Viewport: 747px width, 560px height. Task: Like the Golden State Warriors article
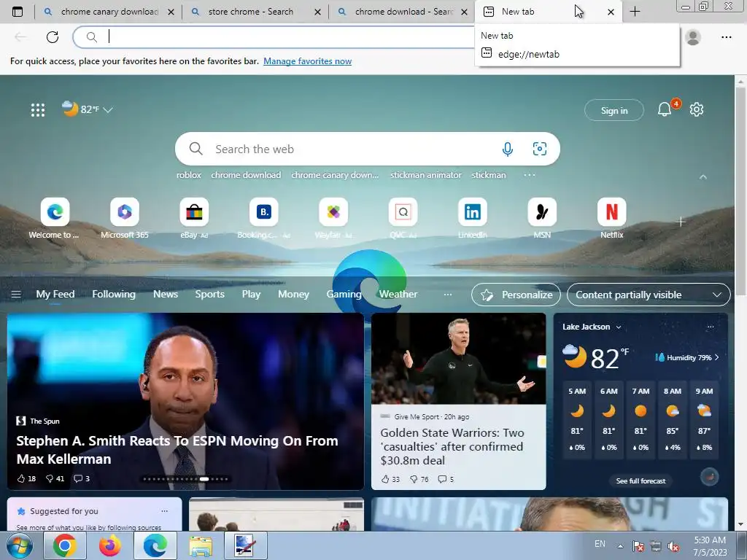(x=390, y=479)
